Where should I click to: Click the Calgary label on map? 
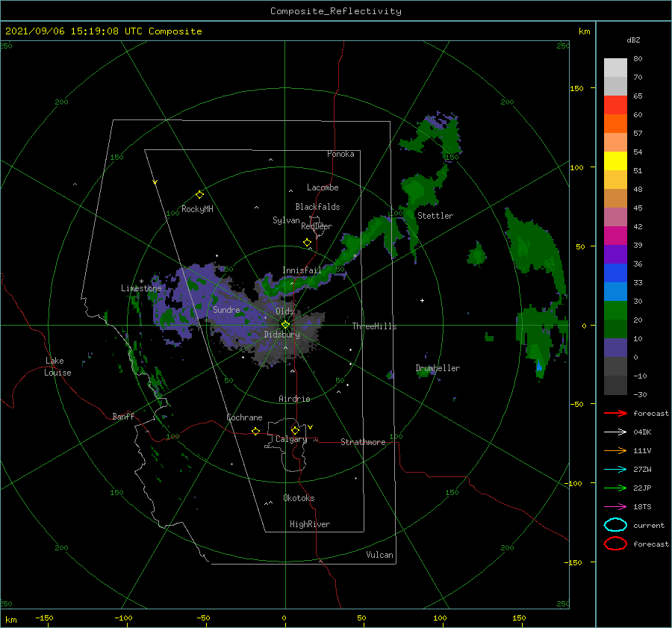(291, 439)
